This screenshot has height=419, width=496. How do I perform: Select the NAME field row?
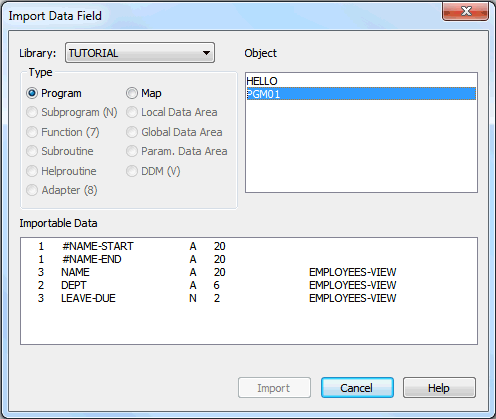(x=249, y=272)
